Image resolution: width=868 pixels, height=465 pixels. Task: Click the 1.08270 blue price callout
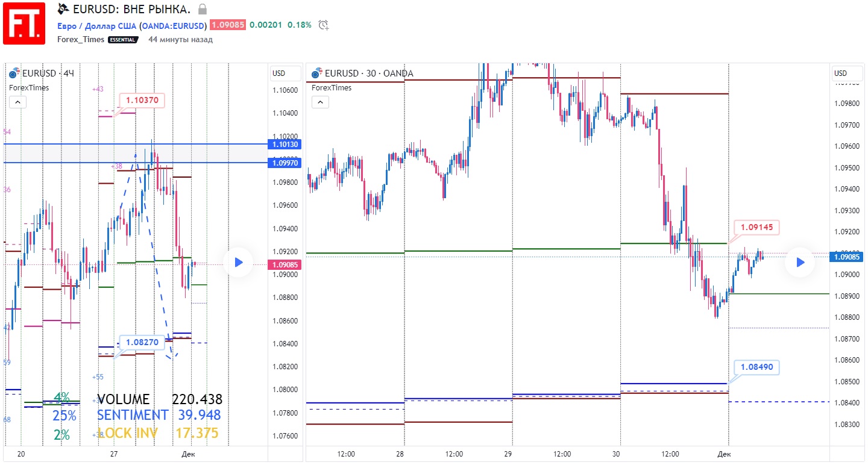(142, 342)
